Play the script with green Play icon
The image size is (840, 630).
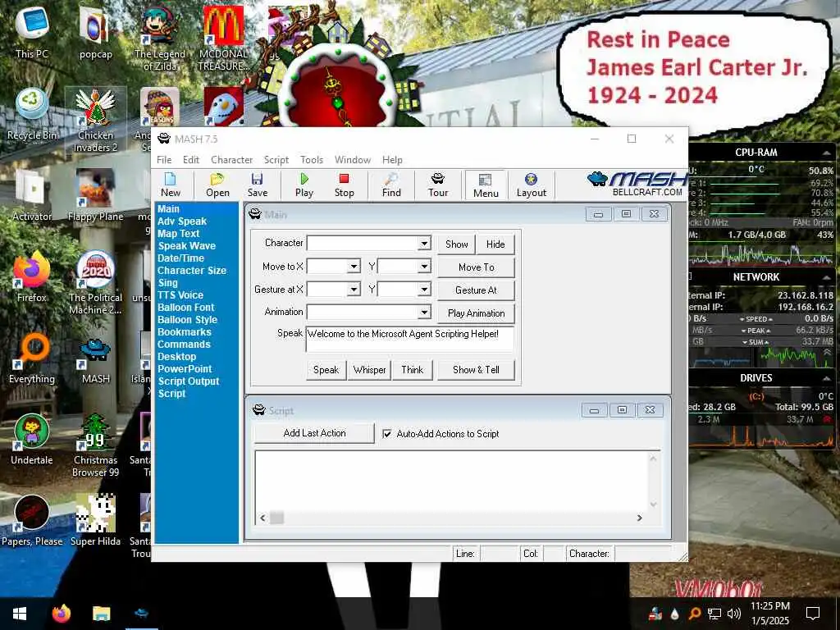(304, 185)
